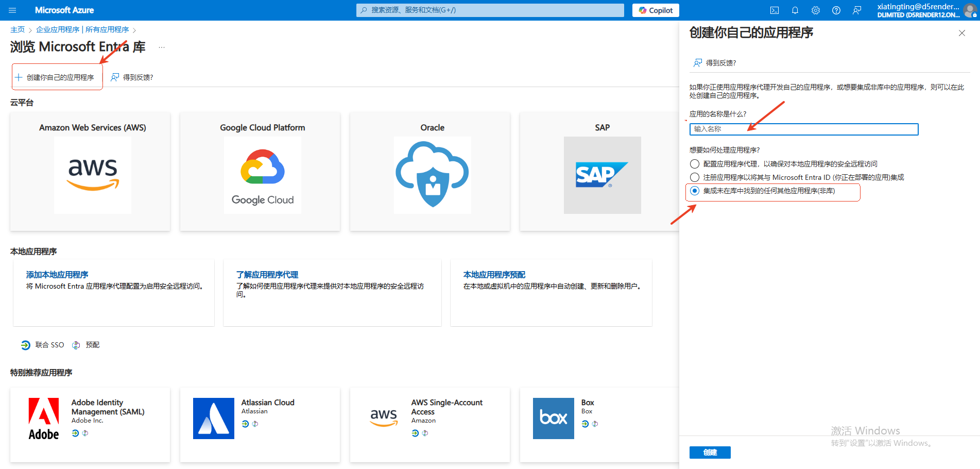Click the SSO icon under Box
Screen dimensions: 980x469
coord(585,424)
